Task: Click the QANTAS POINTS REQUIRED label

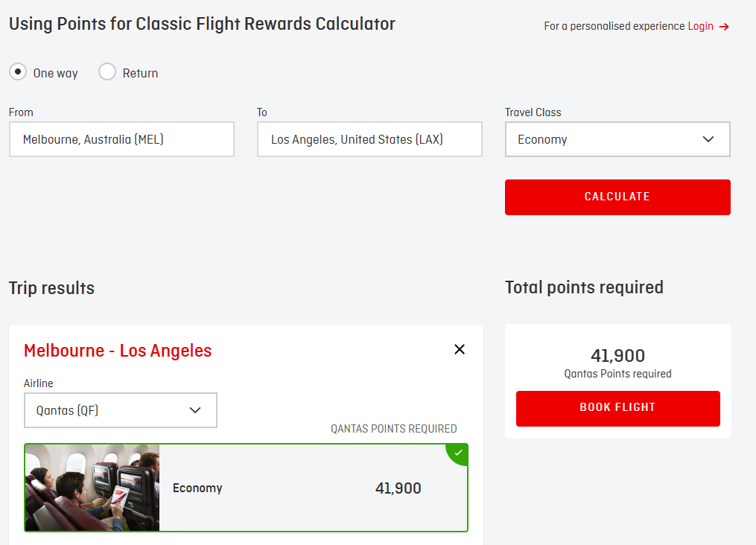Action: [x=393, y=428]
